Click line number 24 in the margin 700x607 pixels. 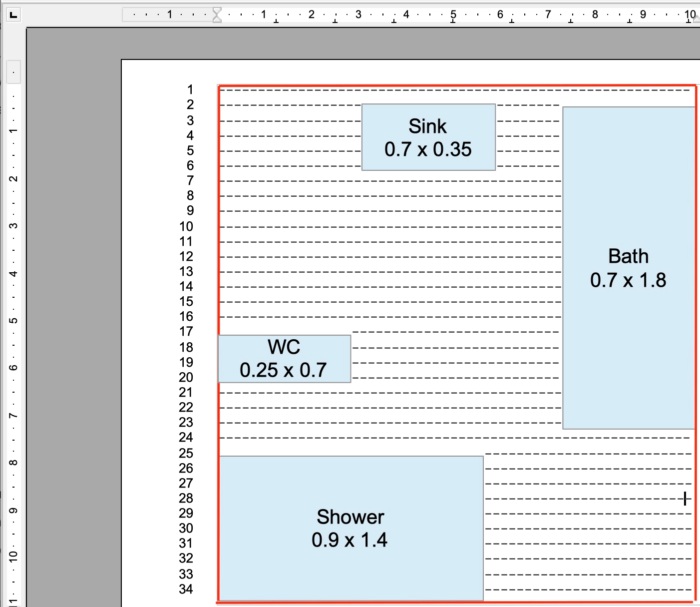(x=186, y=437)
